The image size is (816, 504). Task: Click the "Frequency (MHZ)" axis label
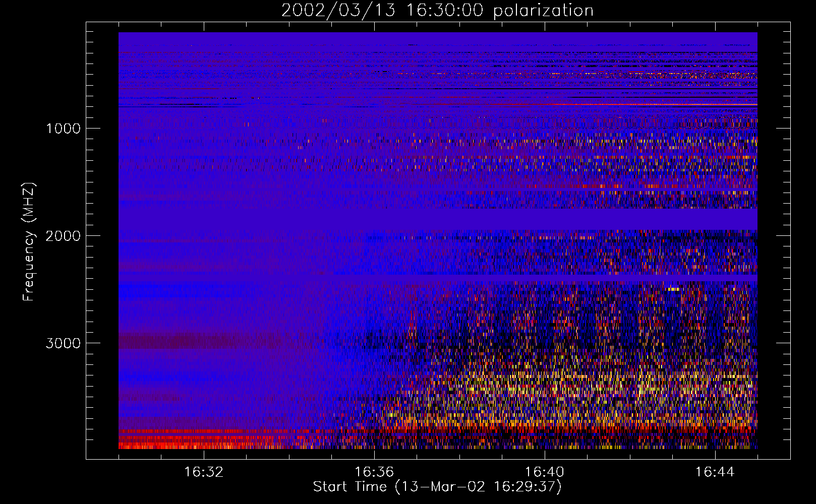(29, 242)
